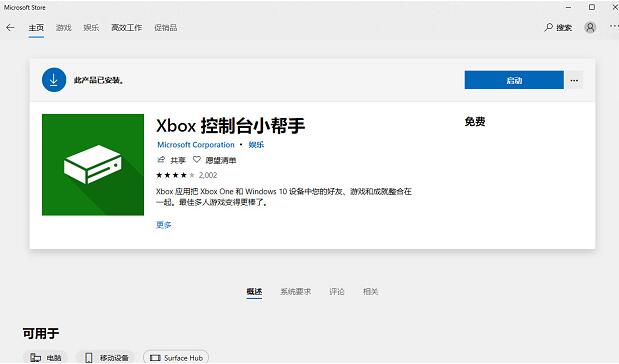Click the 移动设备 device chip
Image resolution: width=619 pixels, height=364 pixels.
tap(105, 358)
